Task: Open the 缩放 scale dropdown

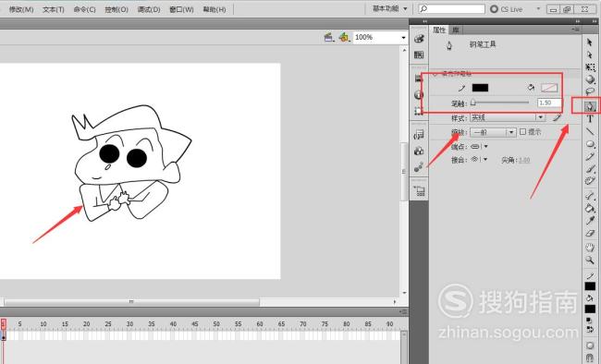Action: point(493,132)
